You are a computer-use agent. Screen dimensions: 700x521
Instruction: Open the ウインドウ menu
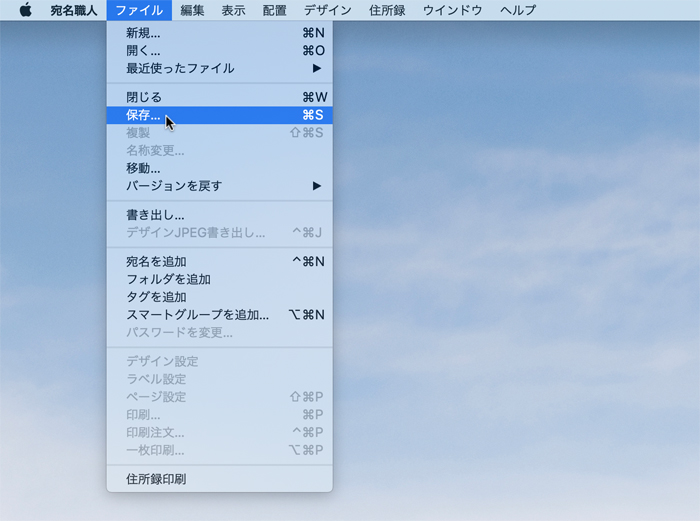pyautogui.click(x=452, y=10)
